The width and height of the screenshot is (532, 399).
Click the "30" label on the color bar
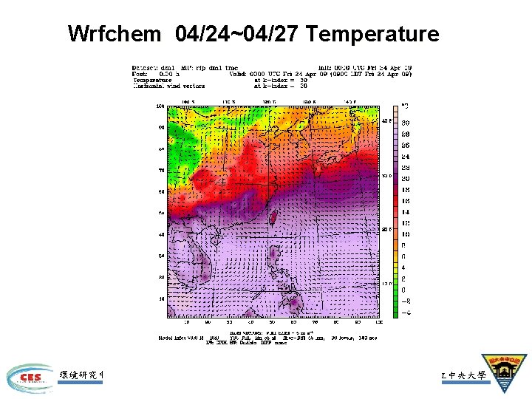coord(406,123)
